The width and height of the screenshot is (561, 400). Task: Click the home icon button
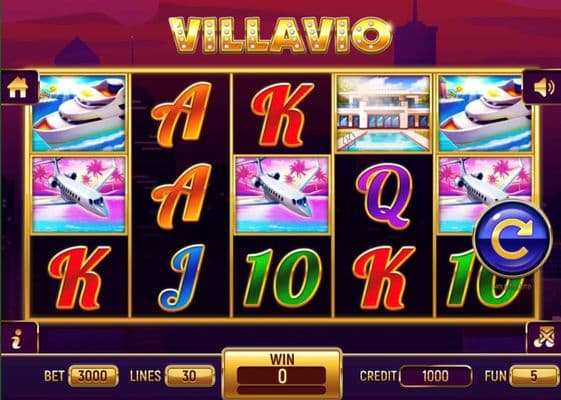(18, 87)
